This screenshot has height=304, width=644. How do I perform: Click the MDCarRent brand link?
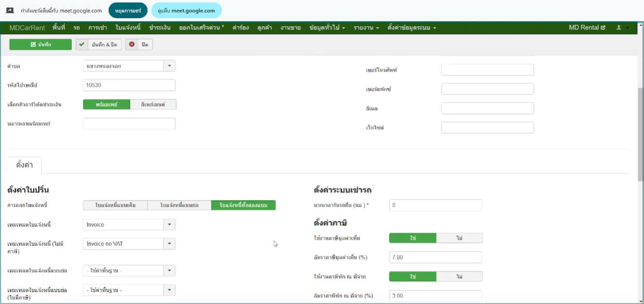click(27, 27)
